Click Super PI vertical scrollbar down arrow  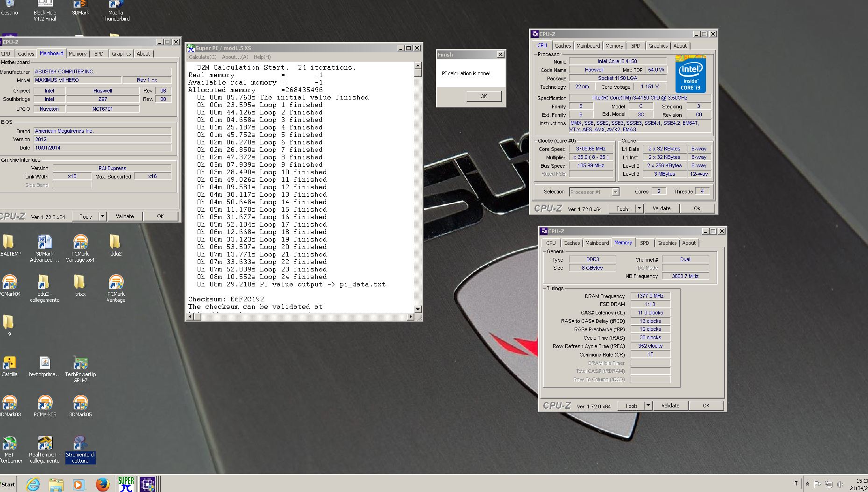point(418,309)
